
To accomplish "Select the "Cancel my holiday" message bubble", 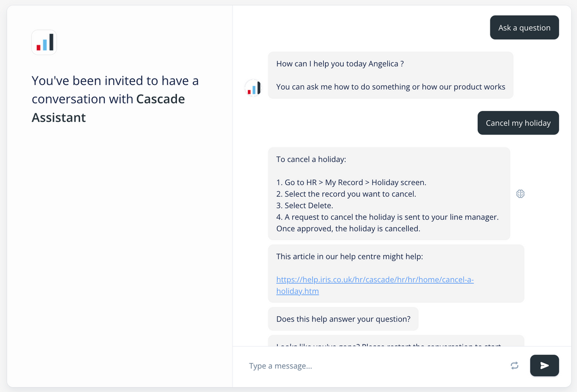I will pos(518,123).
